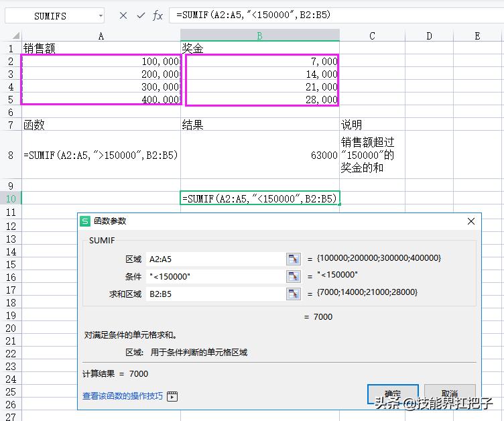Click cell containing 函数

click(x=101, y=125)
